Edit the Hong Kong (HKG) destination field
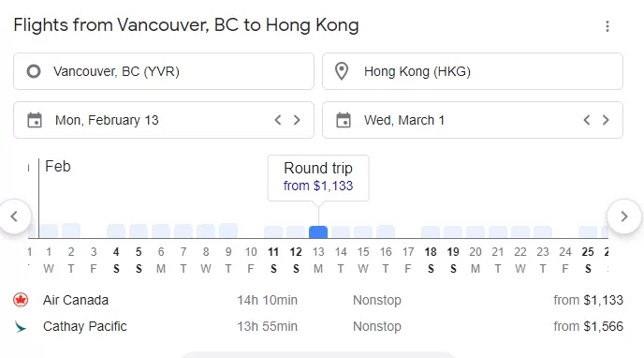Screen dimensions: 644x358 coord(473,71)
